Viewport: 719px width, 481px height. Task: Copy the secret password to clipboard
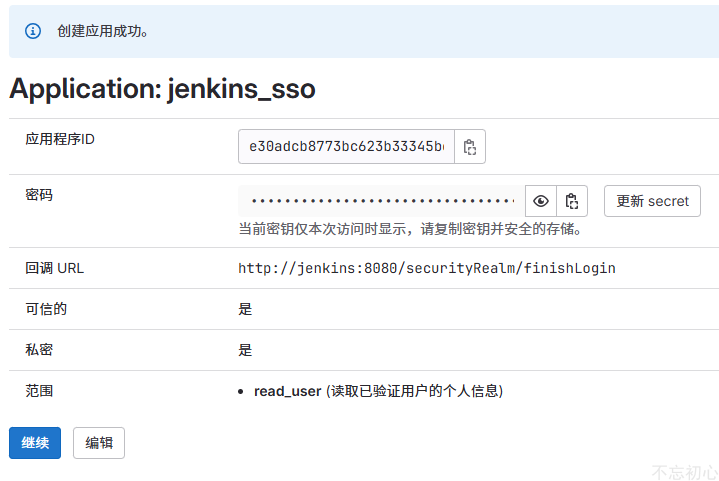pos(572,201)
